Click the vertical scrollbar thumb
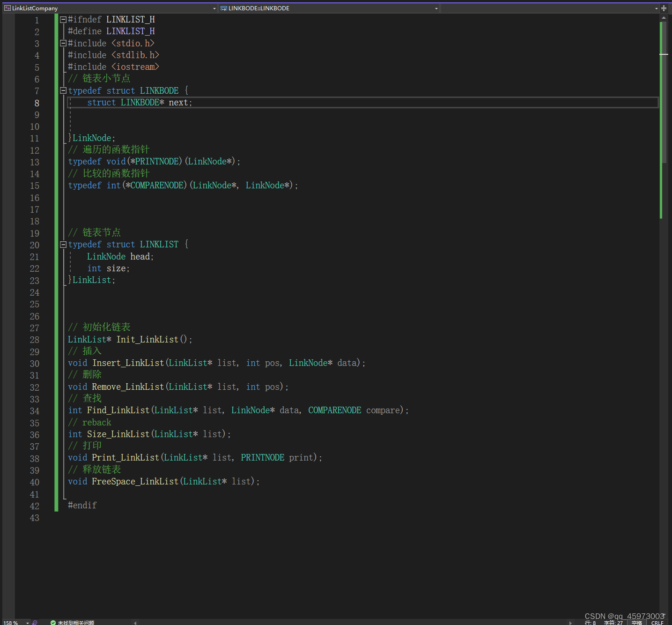The width and height of the screenshot is (672, 625). pyautogui.click(x=664, y=92)
